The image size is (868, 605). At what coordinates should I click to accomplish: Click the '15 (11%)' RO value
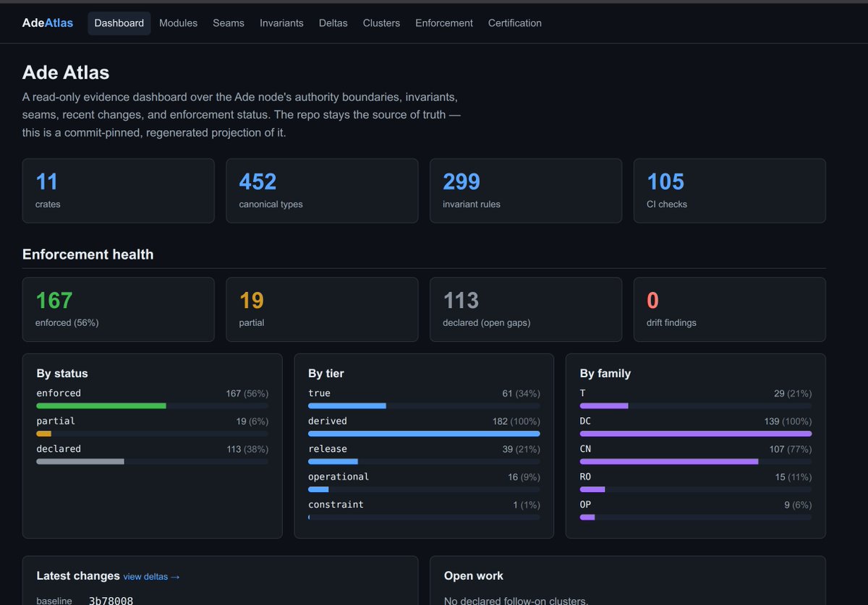(x=793, y=477)
